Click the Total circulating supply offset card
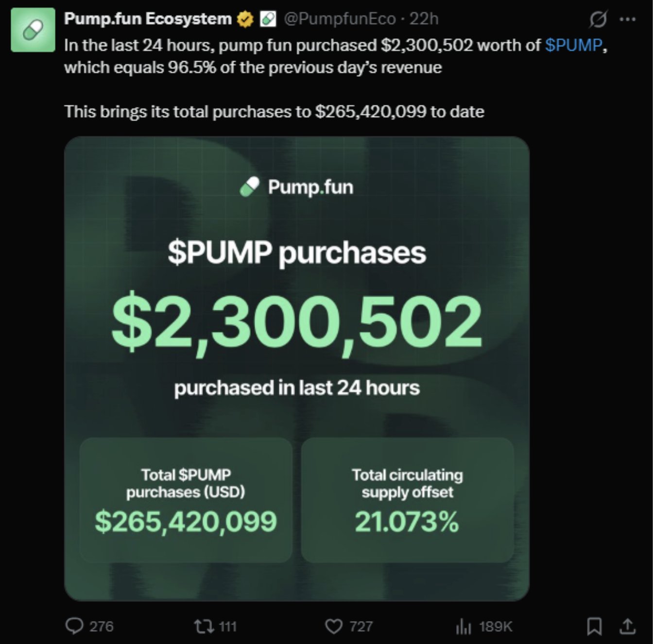 point(407,500)
